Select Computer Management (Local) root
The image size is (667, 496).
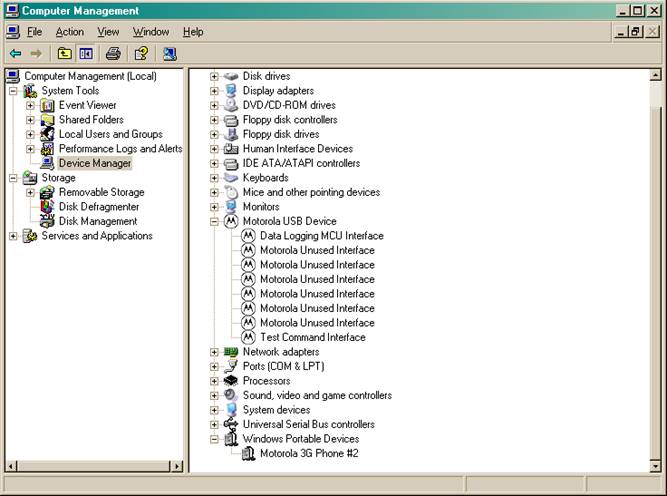pyautogui.click(x=90, y=76)
